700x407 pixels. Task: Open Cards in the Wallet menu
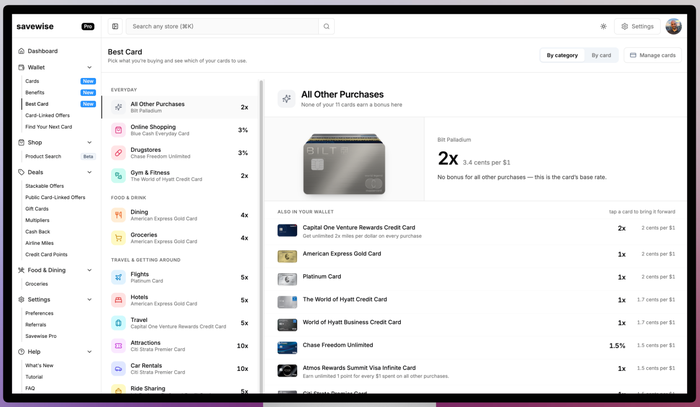pos(32,81)
